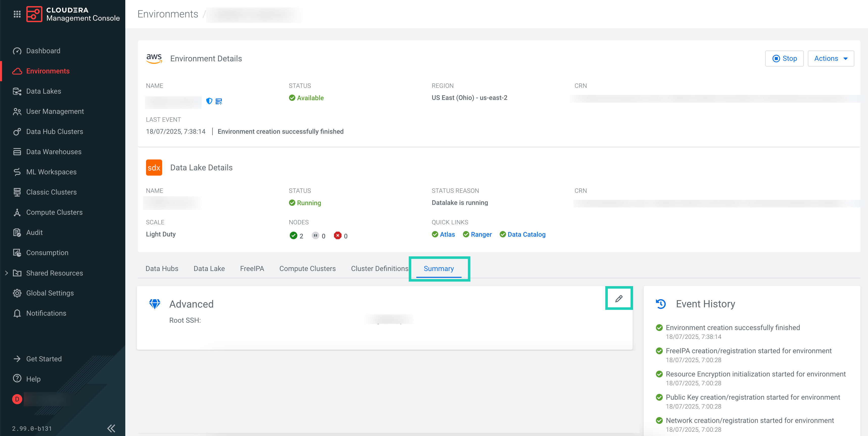Viewport: 868px width, 436px height.
Task: Click the Event History clock icon
Action: point(661,304)
